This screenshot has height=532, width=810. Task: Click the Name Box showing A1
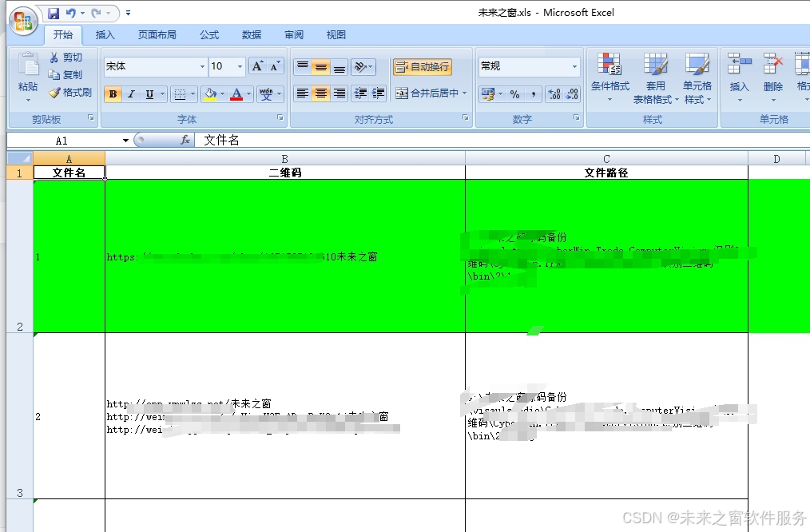[x=62, y=141]
